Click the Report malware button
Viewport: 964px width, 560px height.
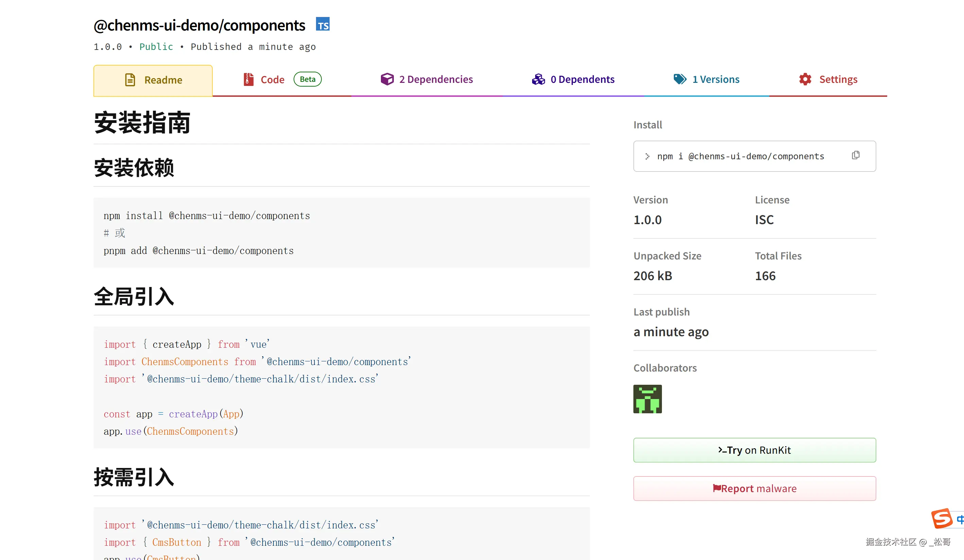(x=754, y=488)
